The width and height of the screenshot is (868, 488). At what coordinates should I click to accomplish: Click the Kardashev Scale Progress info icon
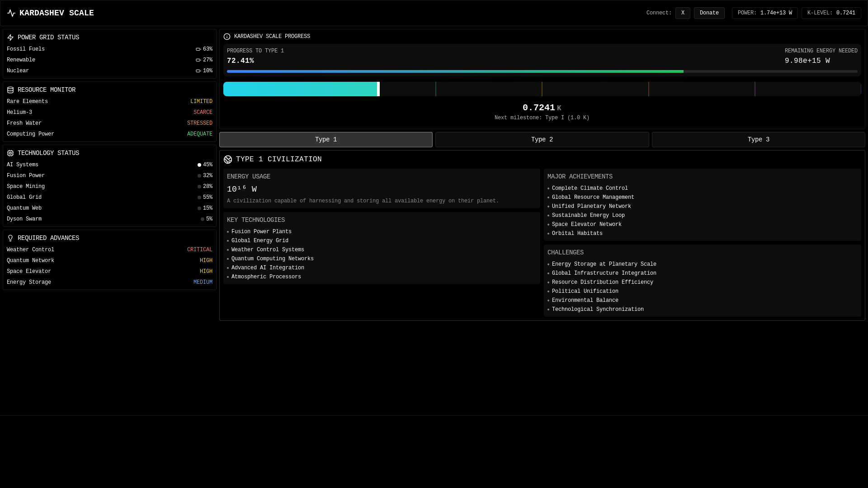(227, 37)
